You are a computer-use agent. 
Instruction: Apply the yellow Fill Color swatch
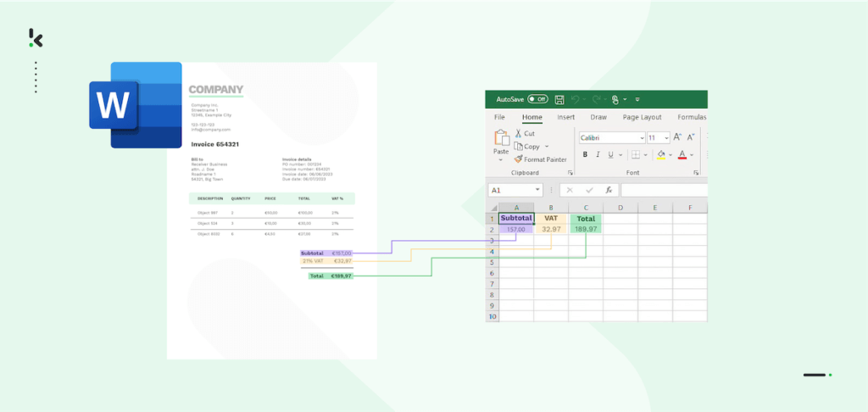(660, 155)
